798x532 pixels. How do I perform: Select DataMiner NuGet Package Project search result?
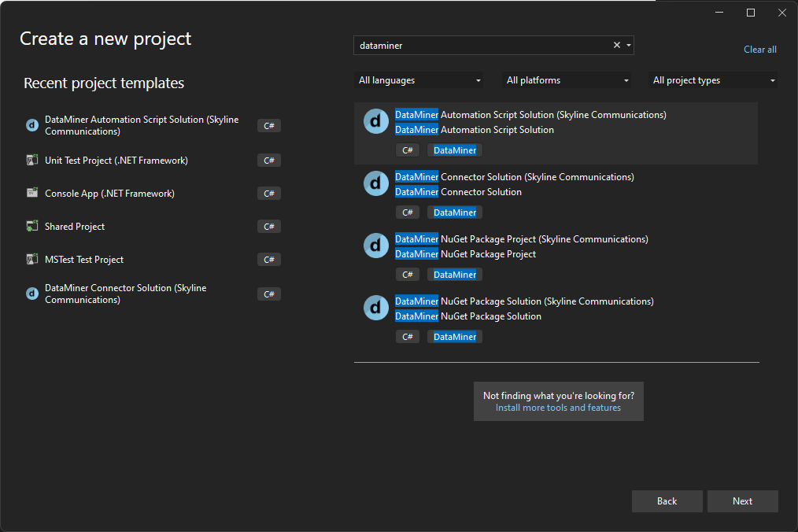pos(556,257)
